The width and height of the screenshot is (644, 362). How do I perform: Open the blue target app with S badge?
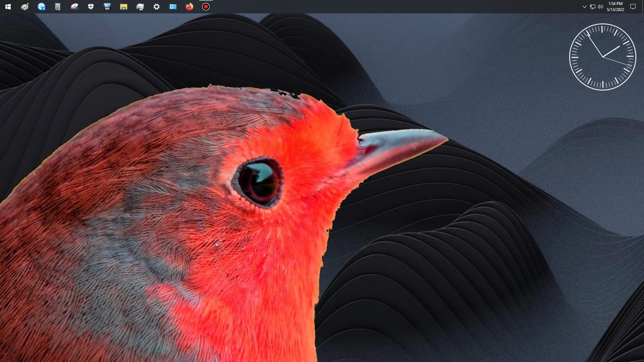tap(41, 7)
